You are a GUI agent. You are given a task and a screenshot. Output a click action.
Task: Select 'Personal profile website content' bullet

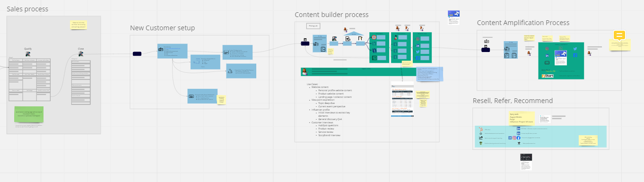(x=335, y=90)
